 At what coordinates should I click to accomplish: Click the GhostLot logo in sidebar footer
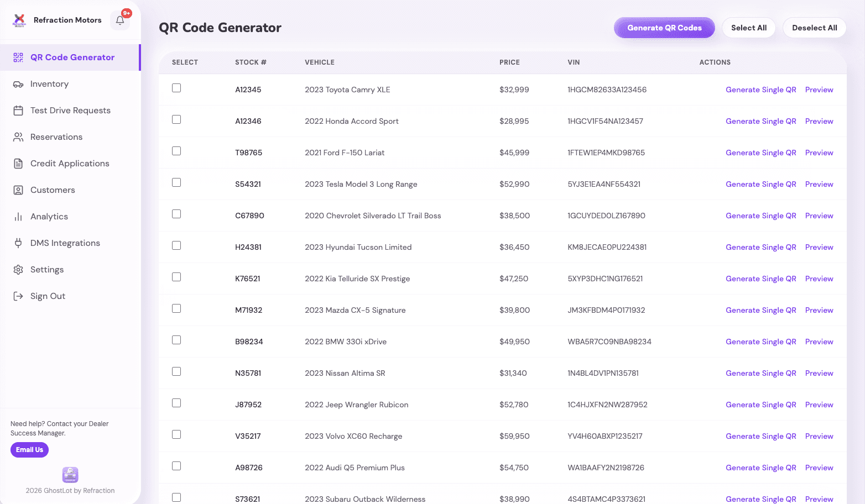(70, 475)
